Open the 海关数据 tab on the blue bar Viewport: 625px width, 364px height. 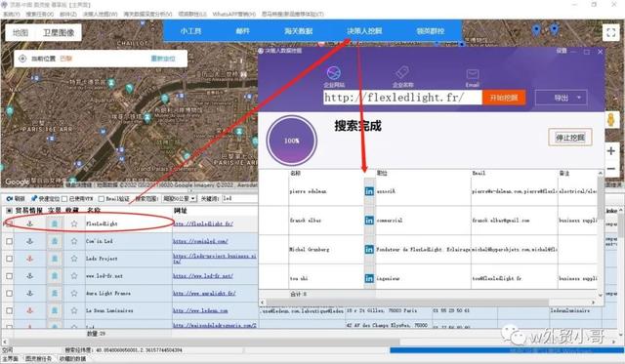point(298,31)
